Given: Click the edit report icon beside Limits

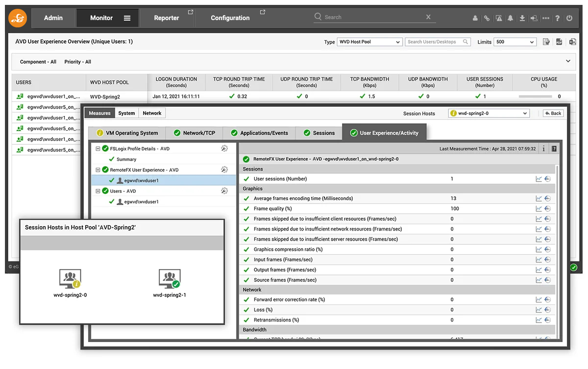Looking at the screenshot, I should pos(546,42).
